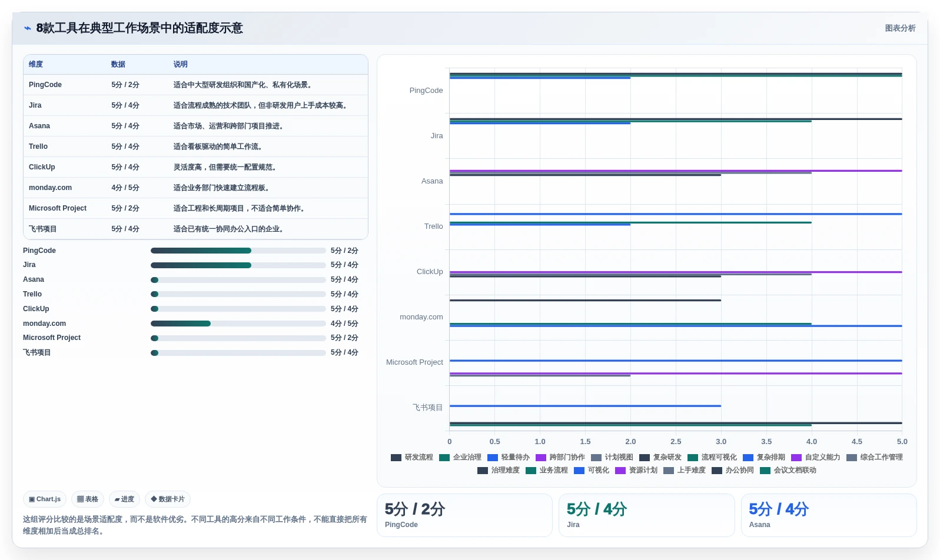Screen dimensions: 940x560
Task: Select the description 适合业务部门快速建立流程板。
Action: 222,188
